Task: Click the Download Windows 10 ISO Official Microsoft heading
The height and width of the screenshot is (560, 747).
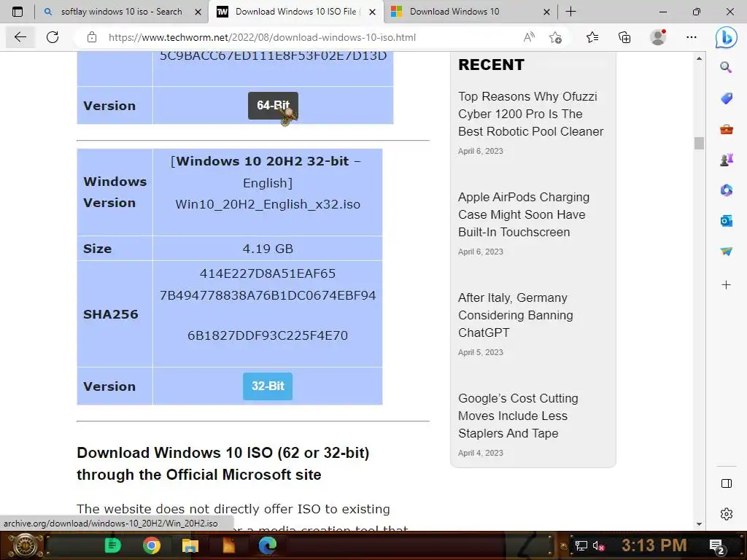Action: [x=223, y=463]
